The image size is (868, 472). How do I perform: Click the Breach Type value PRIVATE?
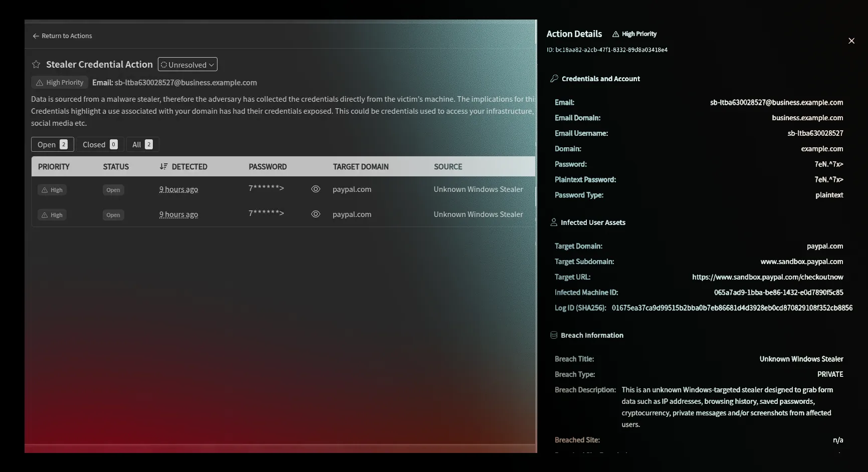pos(830,375)
